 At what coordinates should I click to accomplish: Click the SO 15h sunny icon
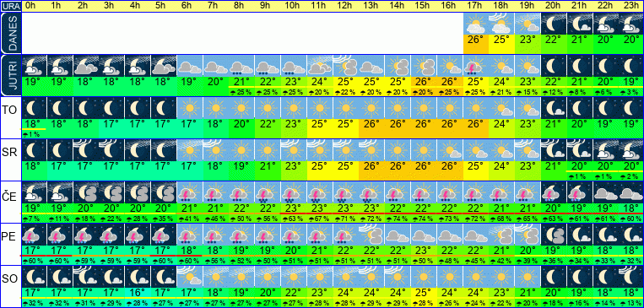[424, 277]
